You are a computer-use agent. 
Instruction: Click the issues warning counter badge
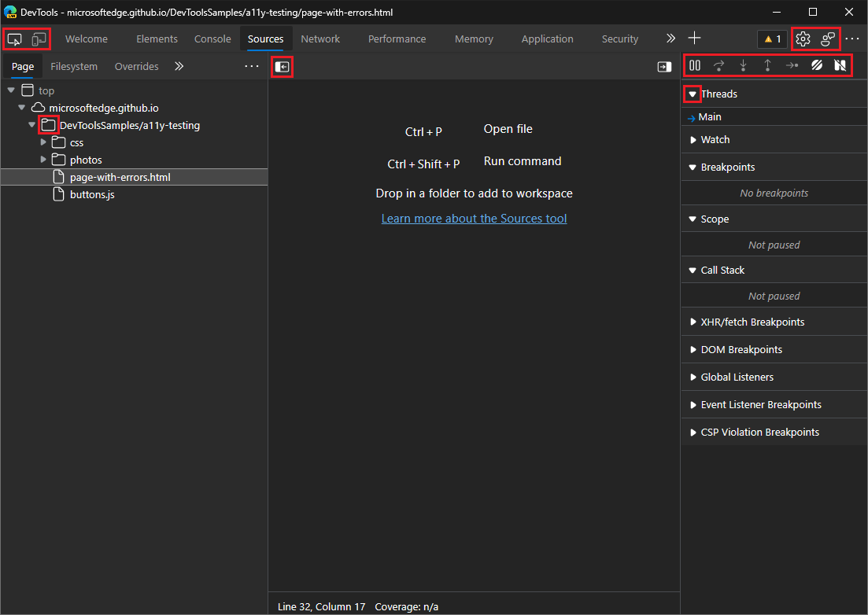[771, 38]
